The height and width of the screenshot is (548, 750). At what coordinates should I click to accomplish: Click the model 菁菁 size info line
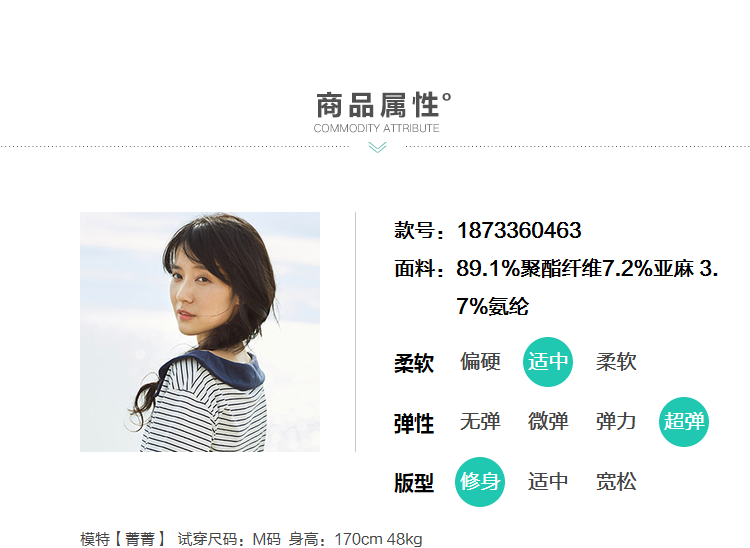click(x=252, y=539)
